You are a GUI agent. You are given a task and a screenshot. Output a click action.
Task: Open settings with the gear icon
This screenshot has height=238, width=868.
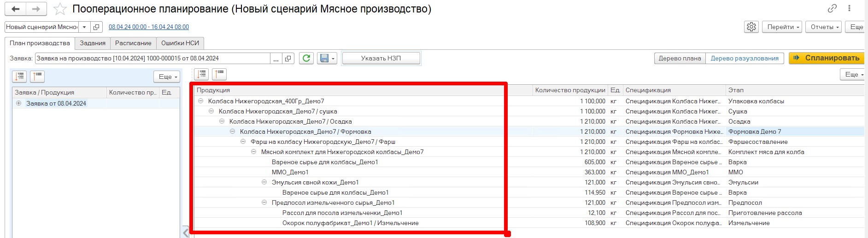coord(751,27)
